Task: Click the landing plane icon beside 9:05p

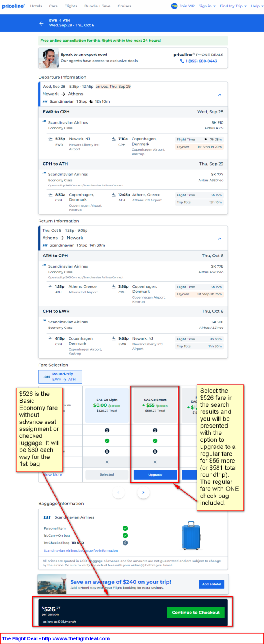Action: coord(114,338)
